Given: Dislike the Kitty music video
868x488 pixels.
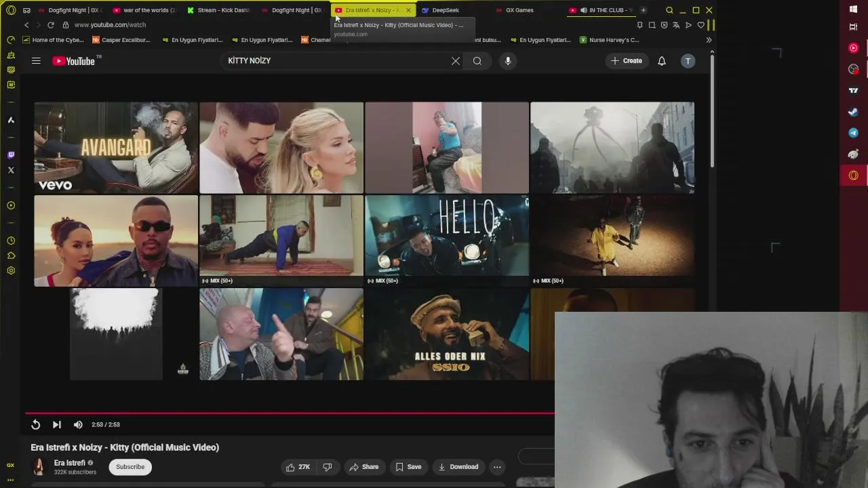Looking at the screenshot, I should [328, 467].
